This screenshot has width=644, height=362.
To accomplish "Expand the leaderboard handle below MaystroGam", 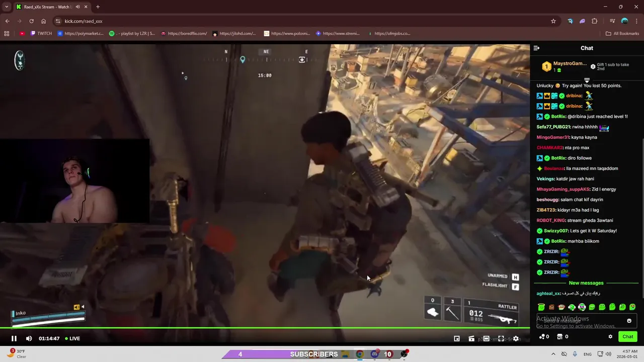I will point(587,80).
